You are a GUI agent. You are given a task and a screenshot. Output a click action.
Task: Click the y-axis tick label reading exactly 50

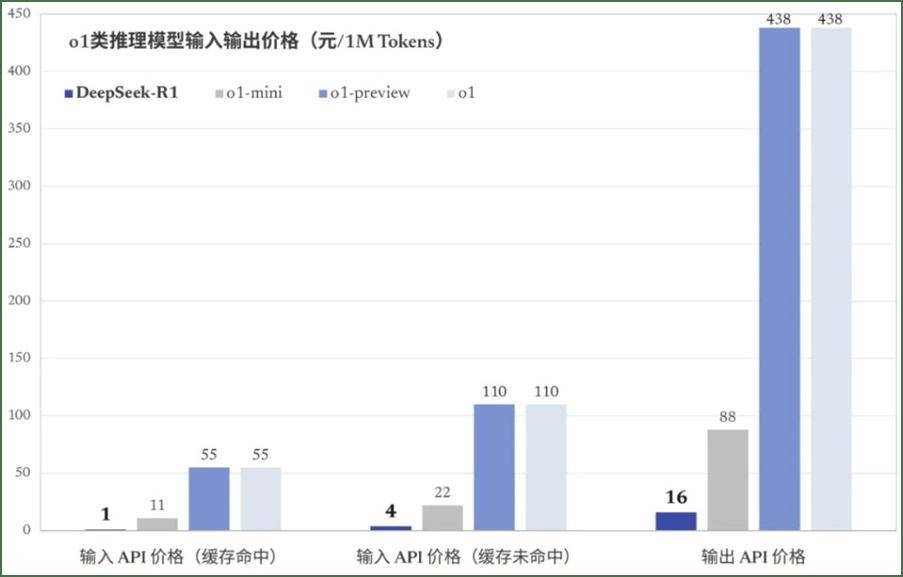tap(23, 473)
